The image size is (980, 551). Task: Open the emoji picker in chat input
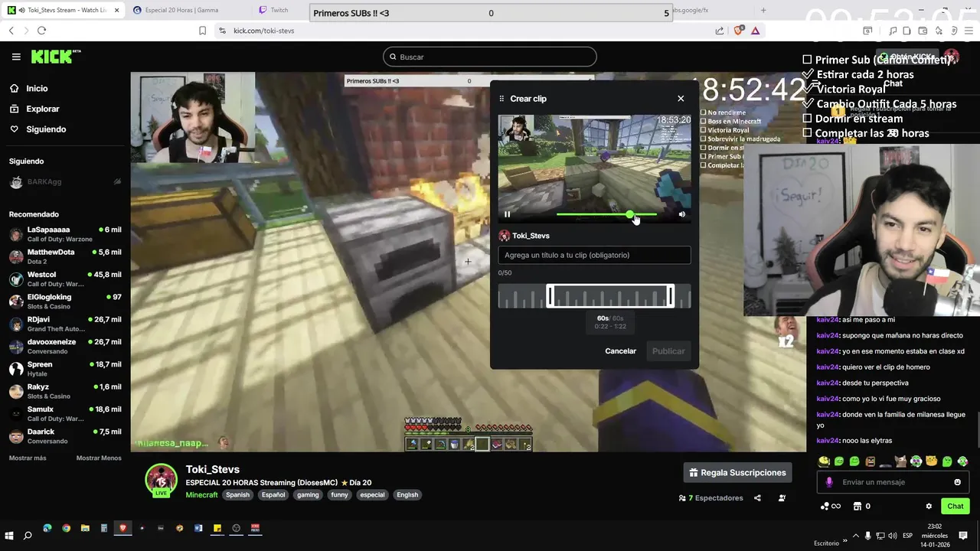957,482
